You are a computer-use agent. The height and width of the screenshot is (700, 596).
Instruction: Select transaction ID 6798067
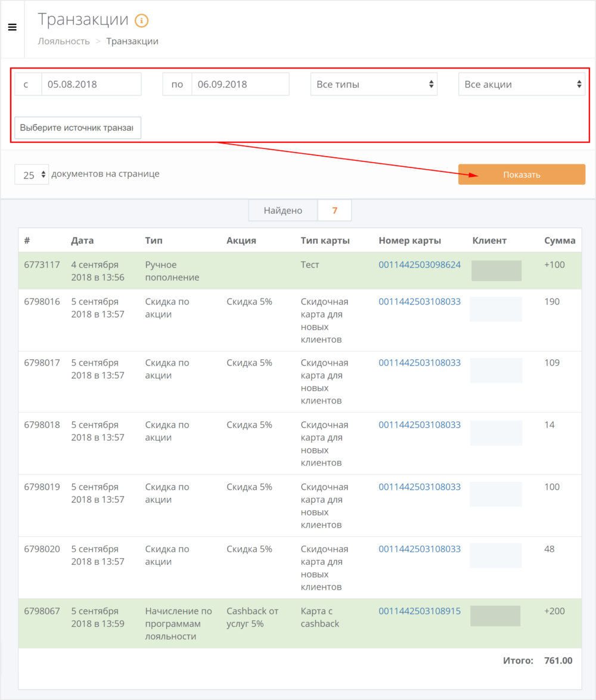click(42, 611)
